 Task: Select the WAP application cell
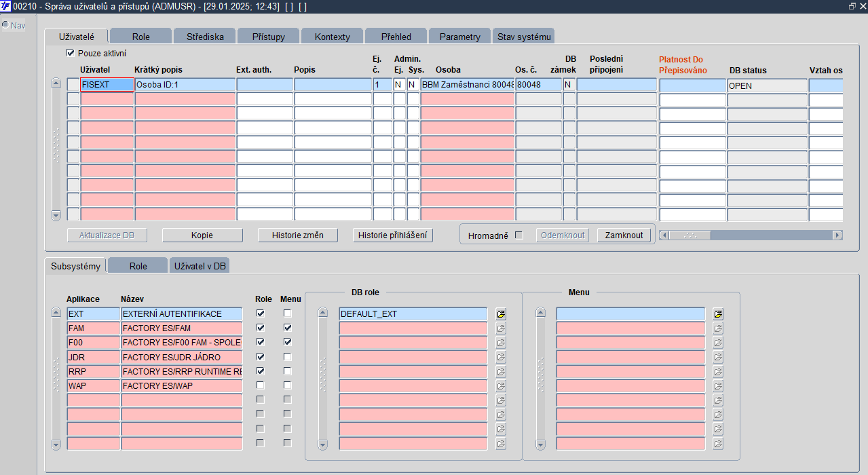(94, 385)
